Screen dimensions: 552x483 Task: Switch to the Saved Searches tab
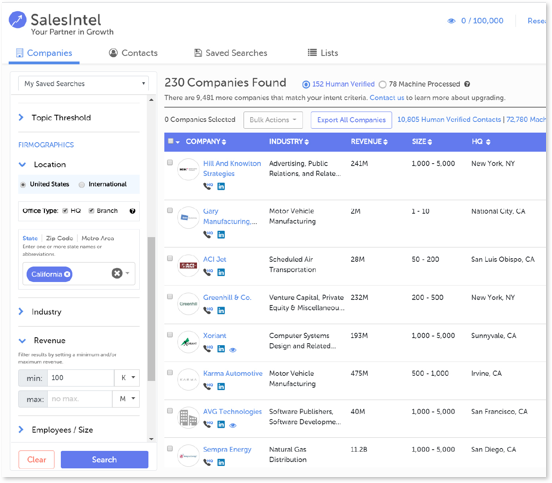[x=231, y=53]
